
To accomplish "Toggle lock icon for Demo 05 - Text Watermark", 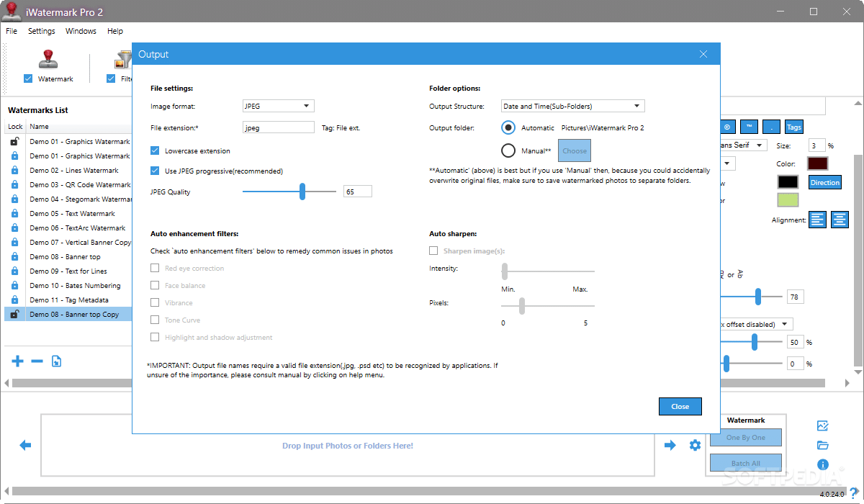I will point(14,214).
